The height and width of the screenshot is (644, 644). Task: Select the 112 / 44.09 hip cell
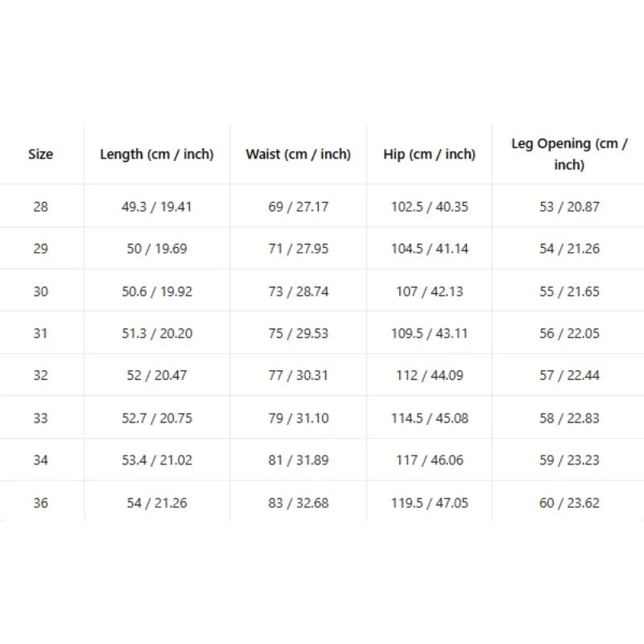tap(429, 375)
